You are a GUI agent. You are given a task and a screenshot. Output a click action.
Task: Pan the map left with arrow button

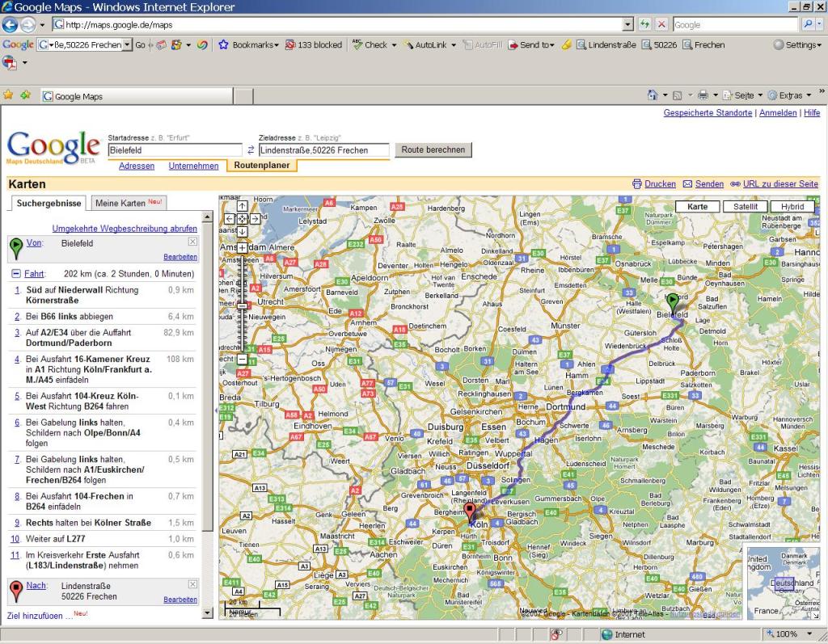tap(229, 218)
